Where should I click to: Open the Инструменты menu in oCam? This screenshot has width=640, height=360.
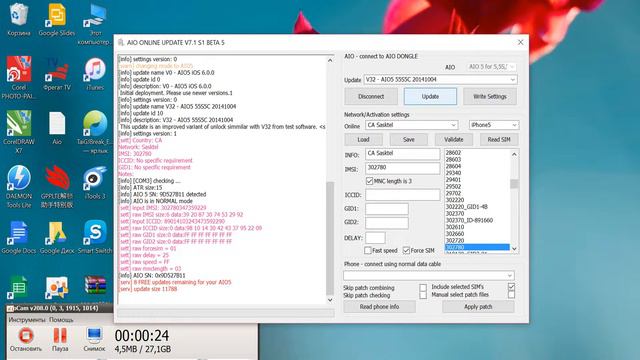(x=27, y=320)
